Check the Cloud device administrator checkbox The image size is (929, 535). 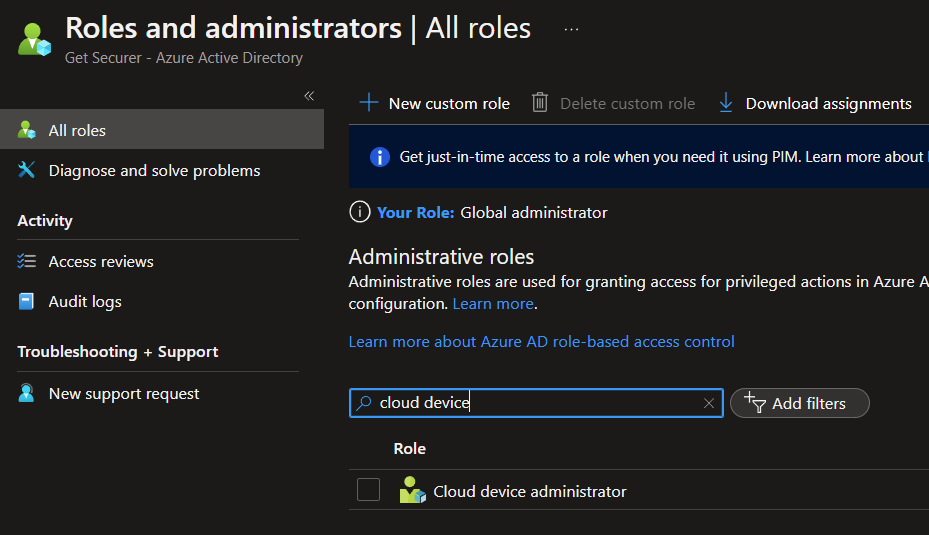369,490
